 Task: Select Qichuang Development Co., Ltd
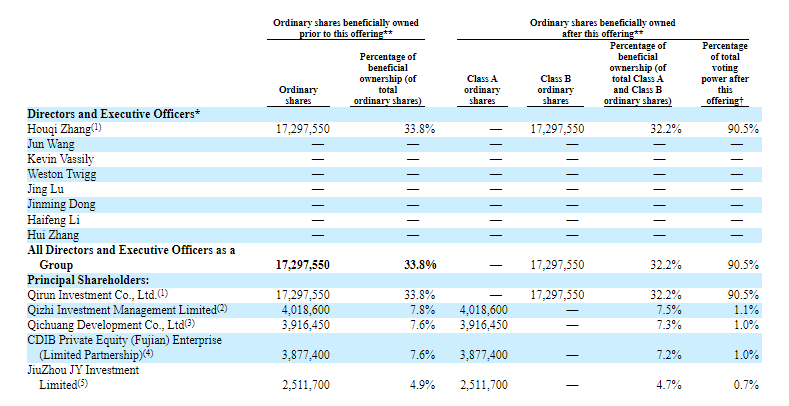[106, 325]
